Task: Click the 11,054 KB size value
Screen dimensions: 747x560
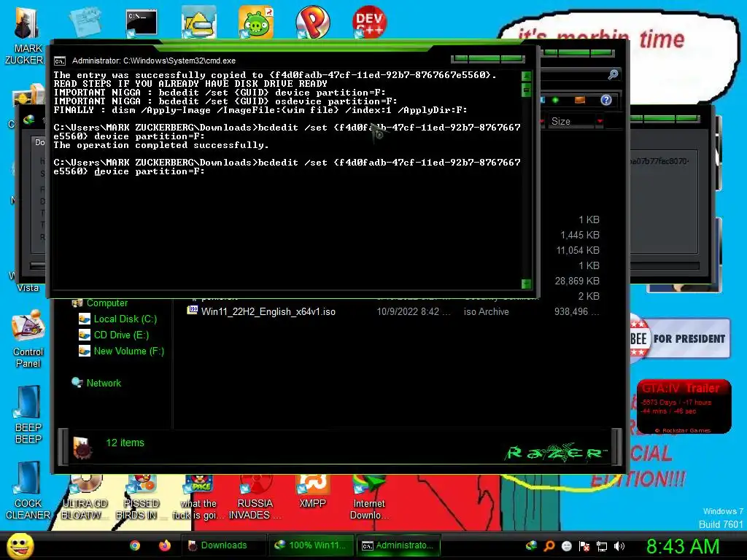Action: tap(578, 250)
